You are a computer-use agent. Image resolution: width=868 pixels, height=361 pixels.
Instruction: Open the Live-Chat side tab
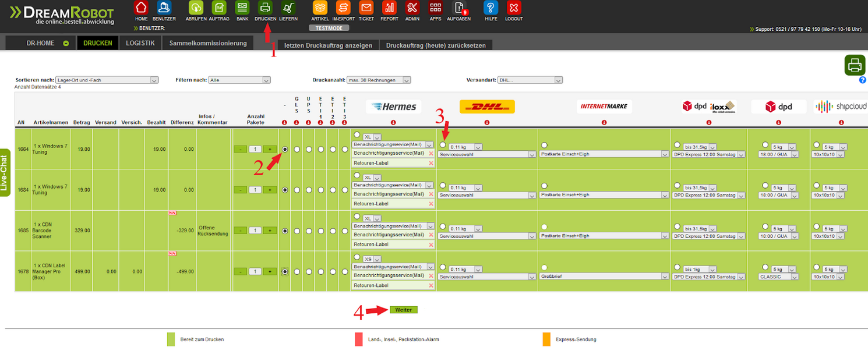[x=5, y=173]
